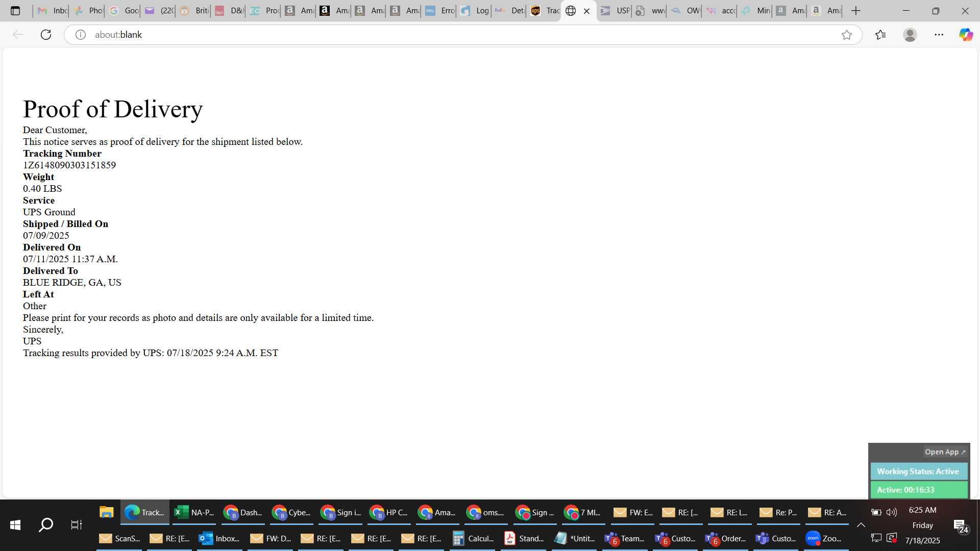
Task: Open the ScanS mail taskbar item
Action: coord(119,538)
